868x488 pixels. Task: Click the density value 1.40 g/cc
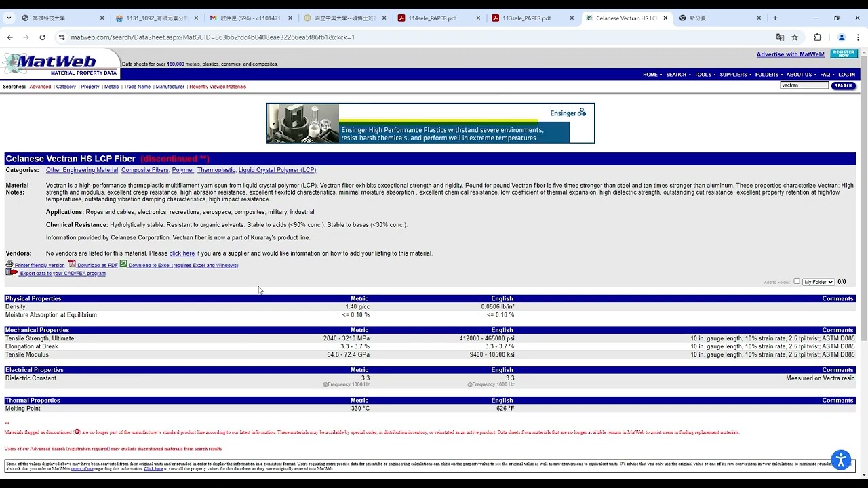[357, 307]
